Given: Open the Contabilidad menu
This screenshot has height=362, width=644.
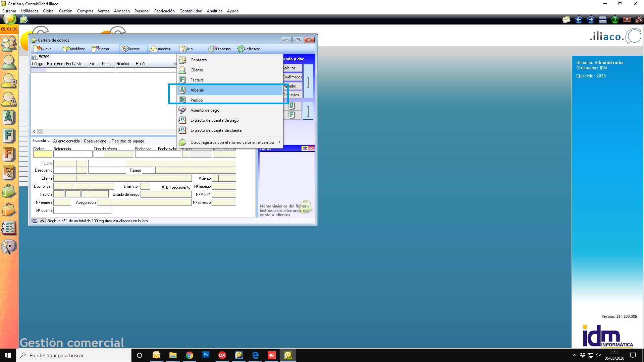Looking at the screenshot, I should click(191, 11).
